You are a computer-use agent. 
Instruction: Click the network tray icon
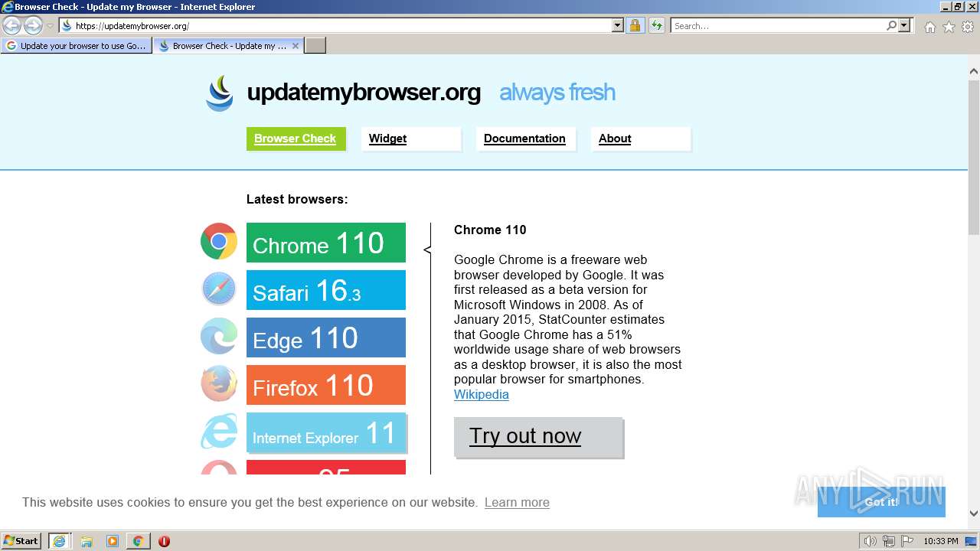(889, 541)
